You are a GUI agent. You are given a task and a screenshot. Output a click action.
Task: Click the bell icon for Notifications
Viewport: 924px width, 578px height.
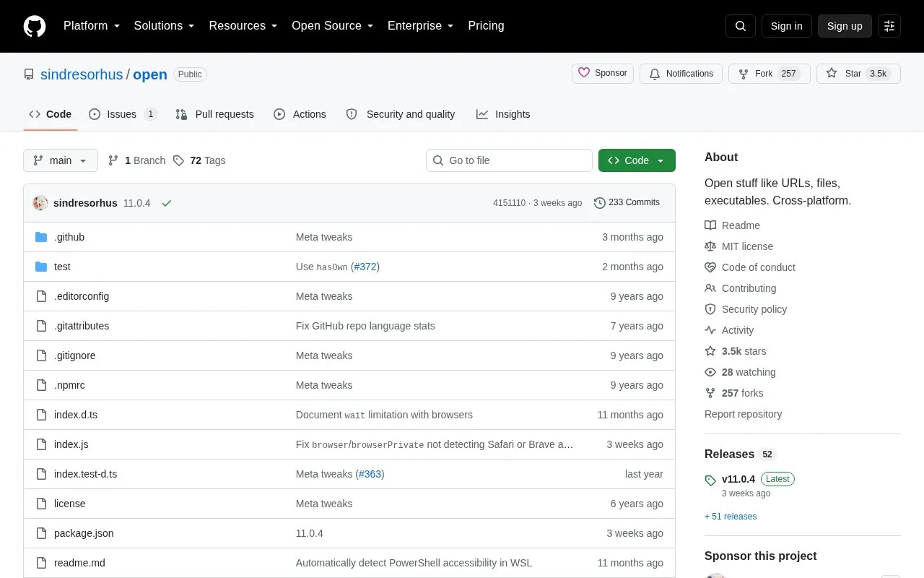655,74
